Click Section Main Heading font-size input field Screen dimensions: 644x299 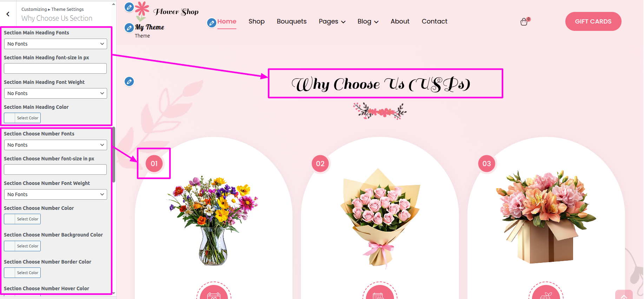tap(55, 68)
